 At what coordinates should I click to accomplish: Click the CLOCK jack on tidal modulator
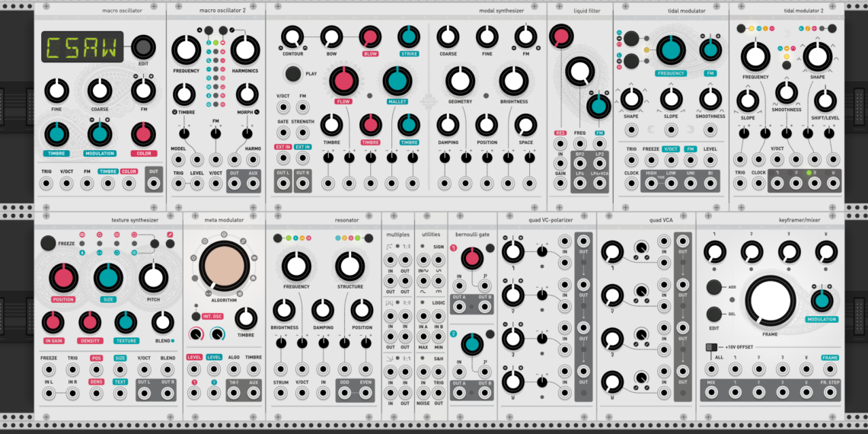632,183
